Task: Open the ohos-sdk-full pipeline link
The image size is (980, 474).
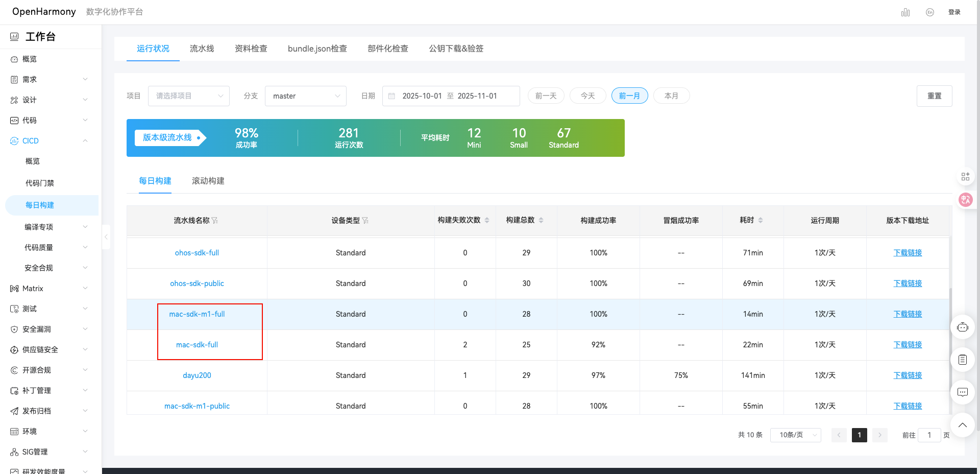Action: [197, 253]
